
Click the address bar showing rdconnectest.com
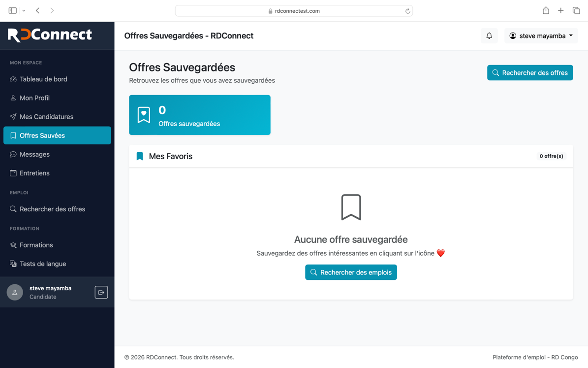pos(294,10)
